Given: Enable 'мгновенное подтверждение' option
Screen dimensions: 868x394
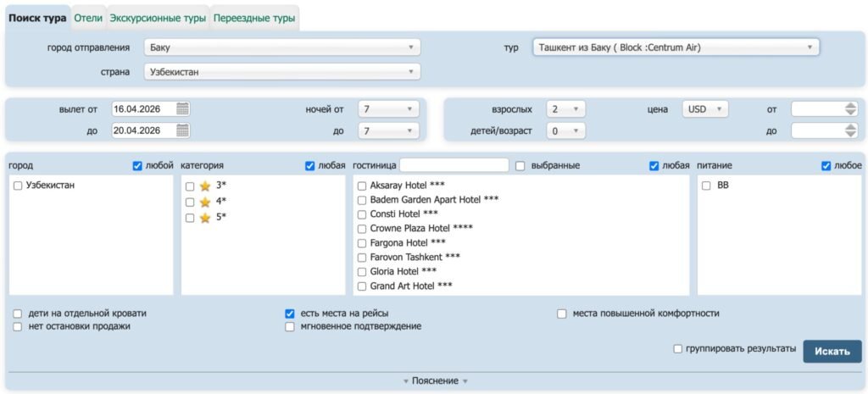Looking at the screenshot, I should 290,326.
